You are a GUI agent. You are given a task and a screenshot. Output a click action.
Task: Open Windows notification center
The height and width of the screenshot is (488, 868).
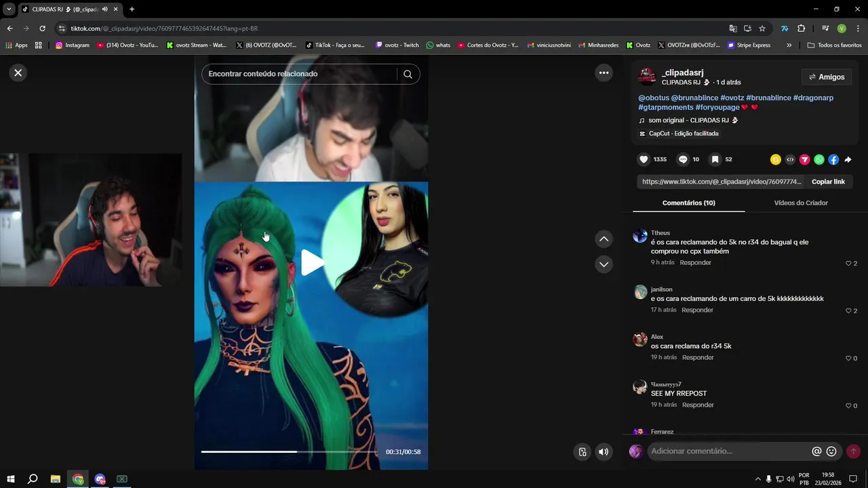click(x=853, y=479)
